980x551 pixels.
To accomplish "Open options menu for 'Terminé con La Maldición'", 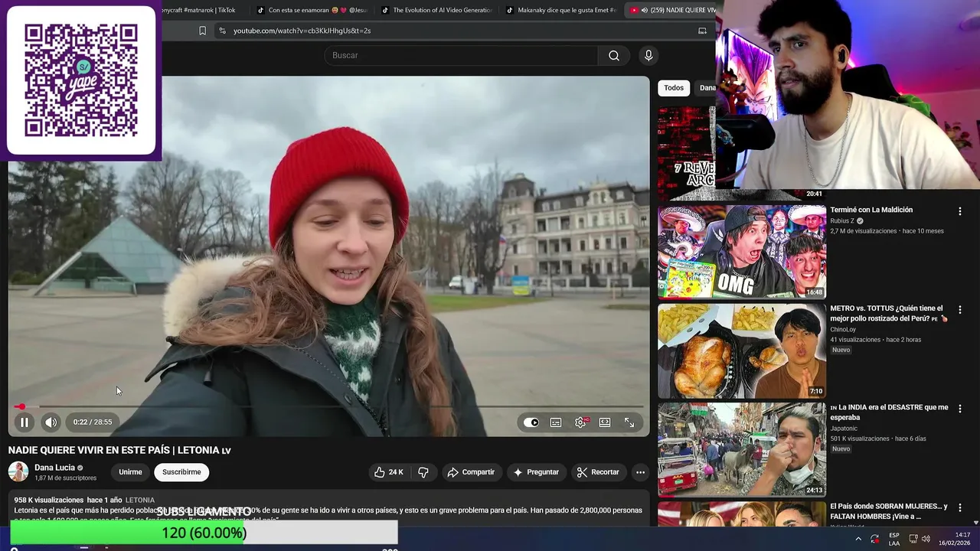I will pos(959,211).
